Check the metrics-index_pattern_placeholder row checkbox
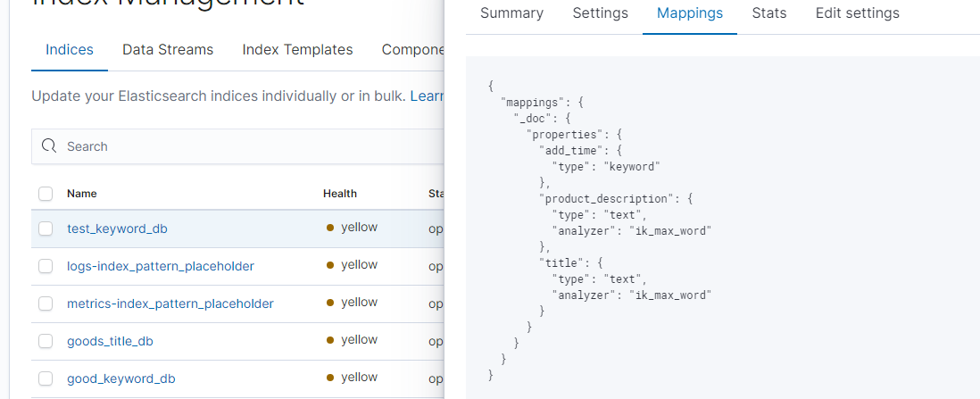 (x=46, y=304)
